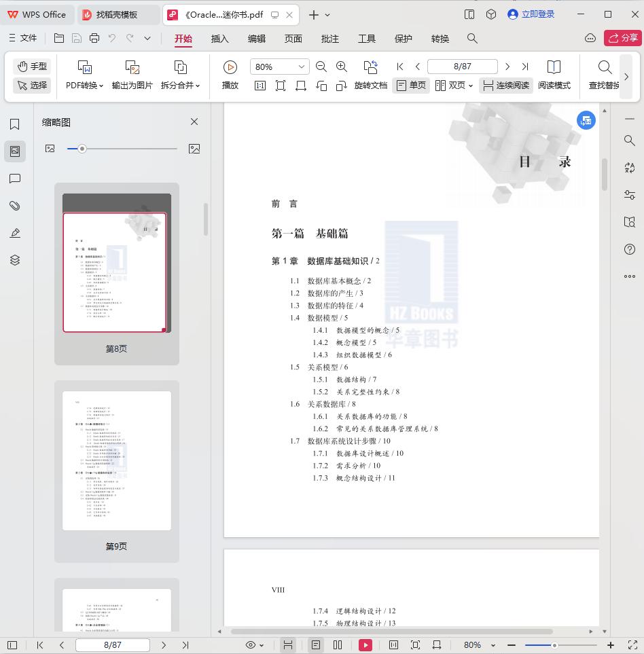Switch to the 插入 tab
Viewport: 644px width, 654px height.
tap(220, 39)
